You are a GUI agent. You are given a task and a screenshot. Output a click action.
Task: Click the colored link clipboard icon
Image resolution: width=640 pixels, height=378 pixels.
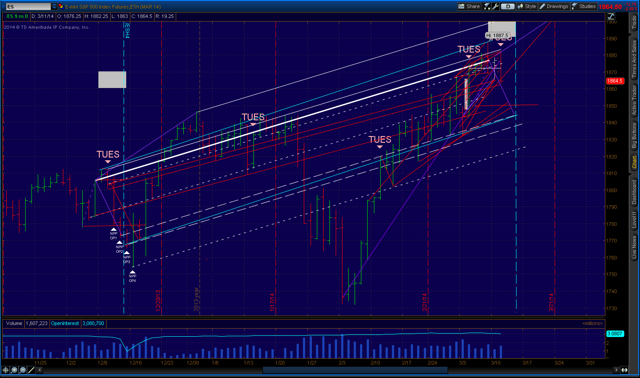(61, 7)
